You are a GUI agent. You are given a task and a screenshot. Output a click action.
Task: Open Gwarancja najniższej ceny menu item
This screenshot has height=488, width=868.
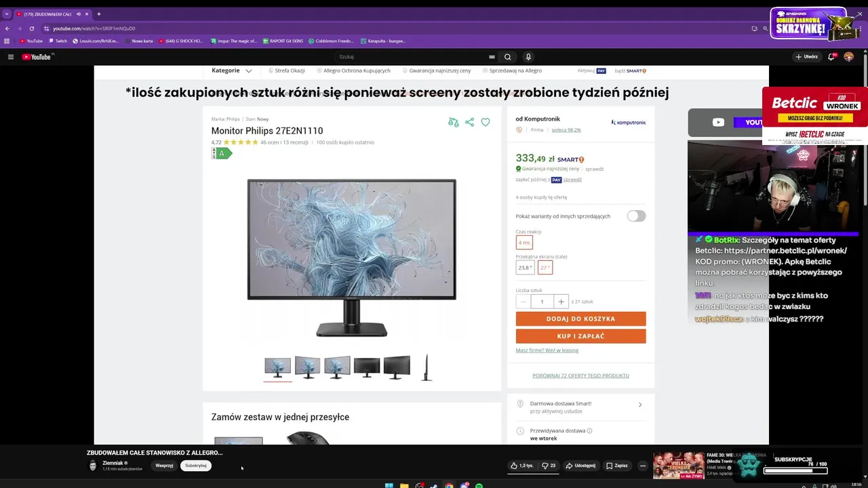tap(437, 70)
